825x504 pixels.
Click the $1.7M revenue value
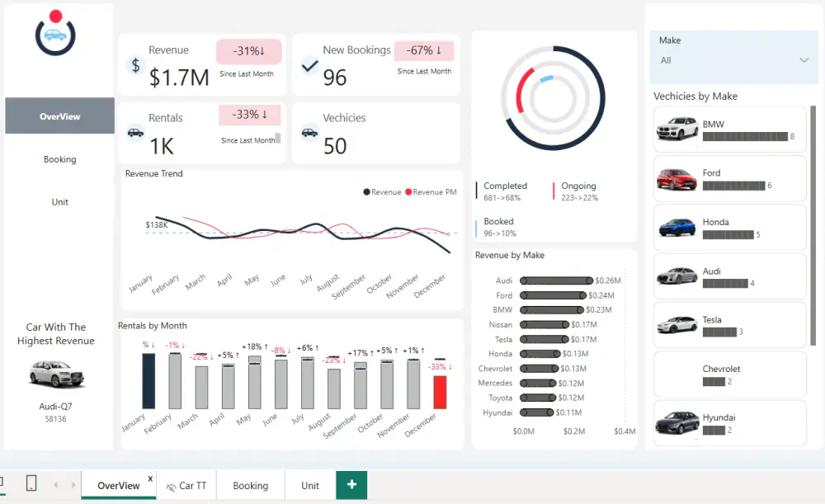[179, 78]
